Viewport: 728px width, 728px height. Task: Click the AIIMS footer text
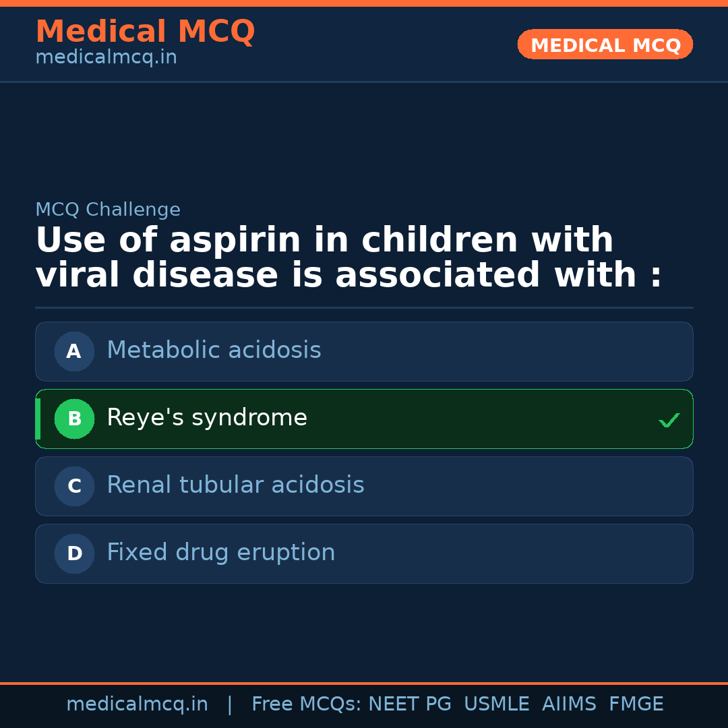coord(569,704)
